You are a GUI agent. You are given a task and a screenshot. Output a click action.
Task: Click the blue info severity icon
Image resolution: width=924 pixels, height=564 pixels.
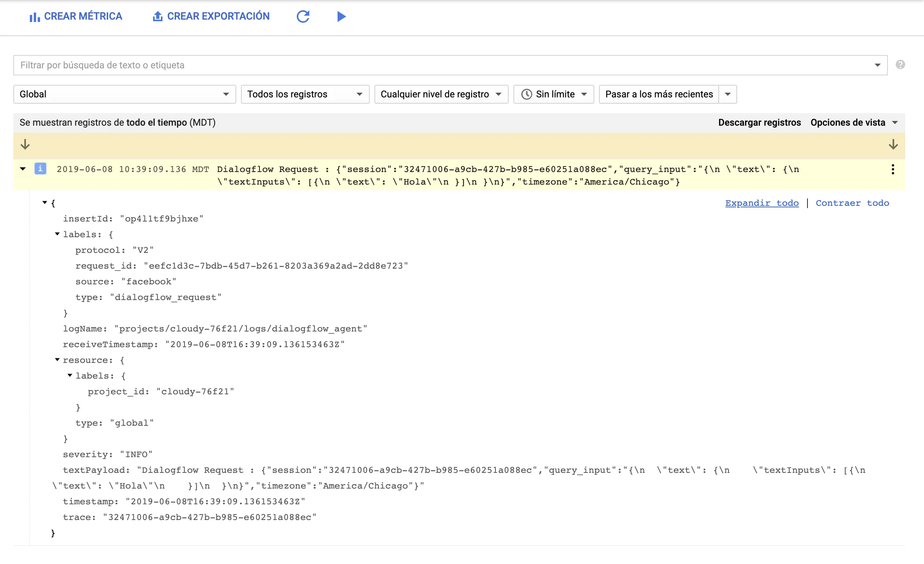(x=40, y=169)
